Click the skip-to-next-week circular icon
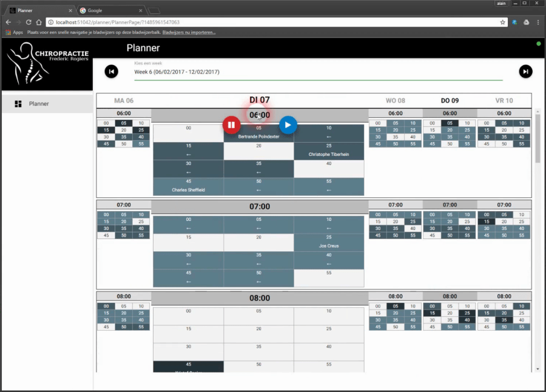The height and width of the screenshot is (392, 546). tap(525, 72)
